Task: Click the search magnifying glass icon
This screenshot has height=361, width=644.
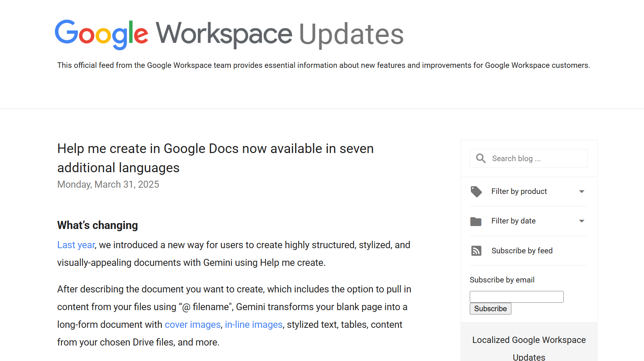Action: 480,158
